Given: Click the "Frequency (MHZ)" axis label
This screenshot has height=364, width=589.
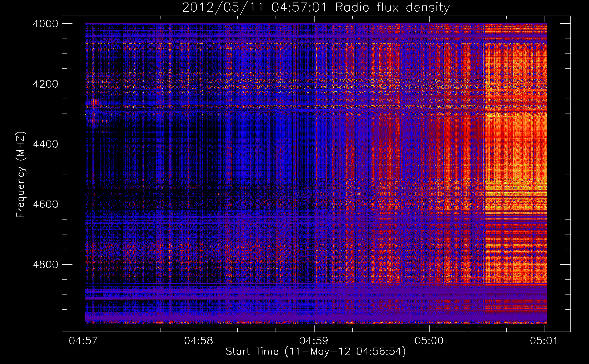Looking at the screenshot, I should [x=21, y=175].
